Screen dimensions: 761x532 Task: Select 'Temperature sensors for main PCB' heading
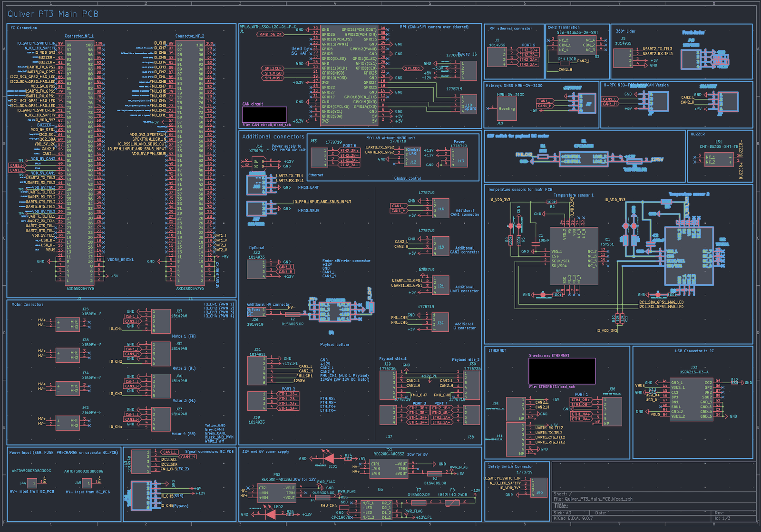[x=520, y=190]
